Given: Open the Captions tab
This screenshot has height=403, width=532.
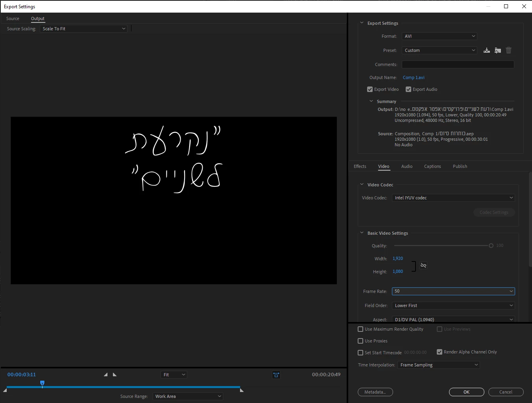Looking at the screenshot, I should click(x=432, y=166).
